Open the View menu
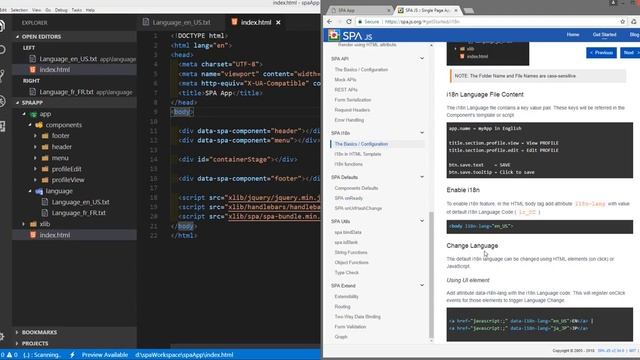Viewport: 640px width, 360px height. (x=36, y=10)
